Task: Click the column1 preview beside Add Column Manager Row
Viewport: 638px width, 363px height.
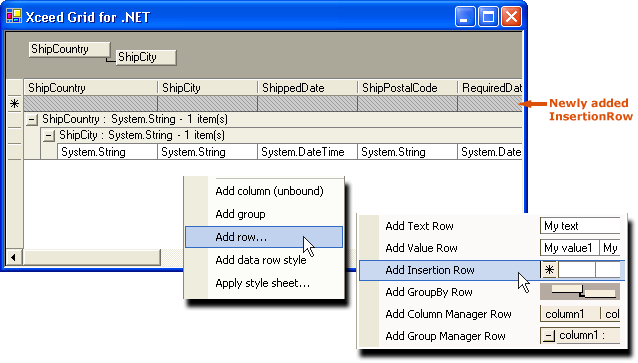Action: (x=570, y=314)
